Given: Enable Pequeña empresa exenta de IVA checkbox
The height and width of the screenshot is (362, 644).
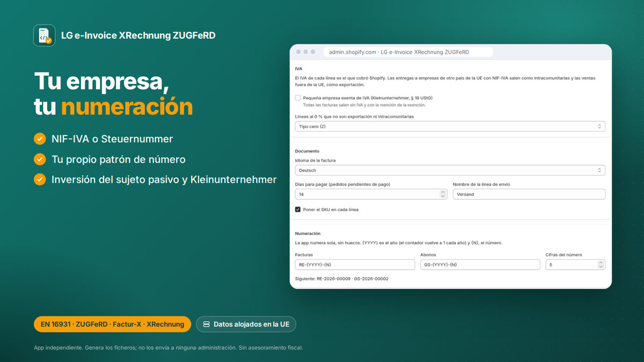Looking at the screenshot, I should (x=298, y=98).
